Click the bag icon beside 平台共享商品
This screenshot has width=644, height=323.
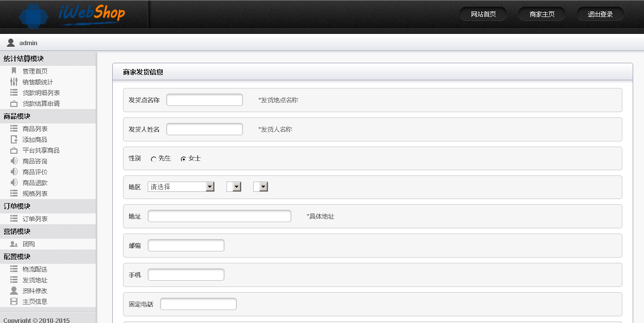14,150
